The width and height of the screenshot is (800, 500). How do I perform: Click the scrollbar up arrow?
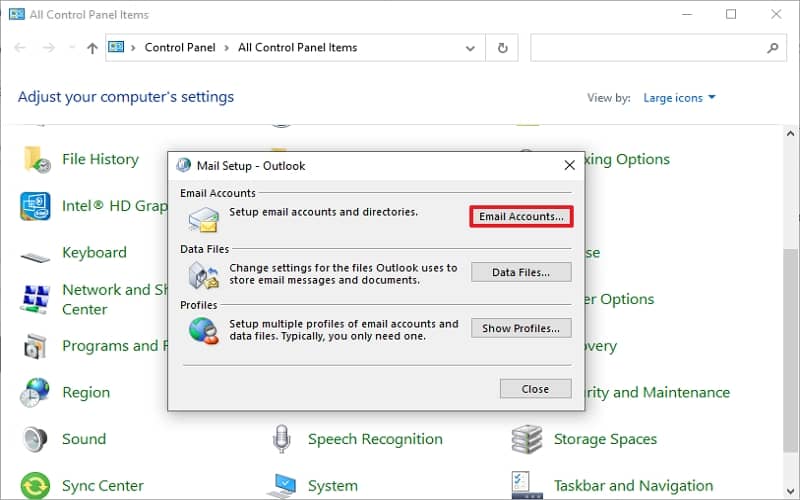pos(790,134)
